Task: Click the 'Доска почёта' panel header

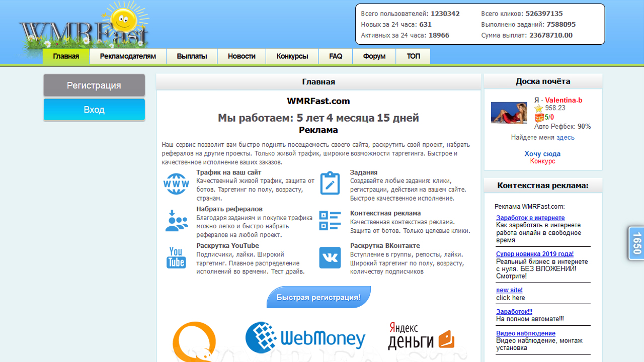Action: coord(543,81)
